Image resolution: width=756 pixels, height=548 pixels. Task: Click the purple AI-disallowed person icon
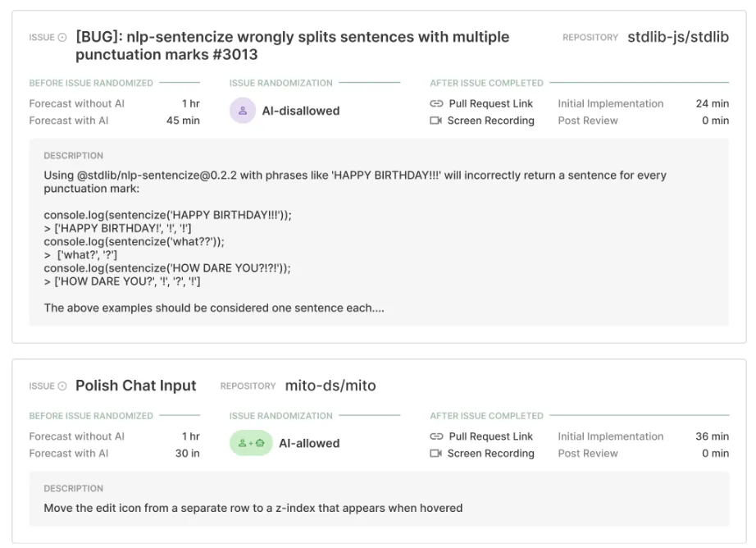coord(243,111)
